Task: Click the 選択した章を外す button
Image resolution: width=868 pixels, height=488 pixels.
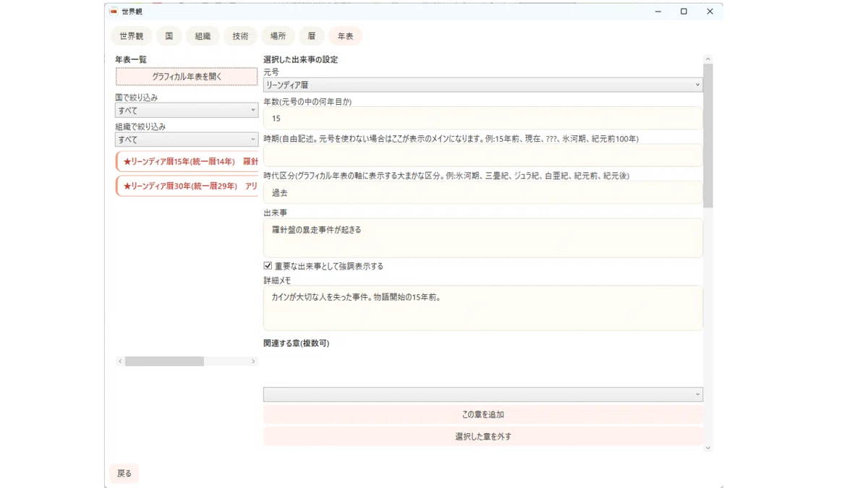Action: 483,437
